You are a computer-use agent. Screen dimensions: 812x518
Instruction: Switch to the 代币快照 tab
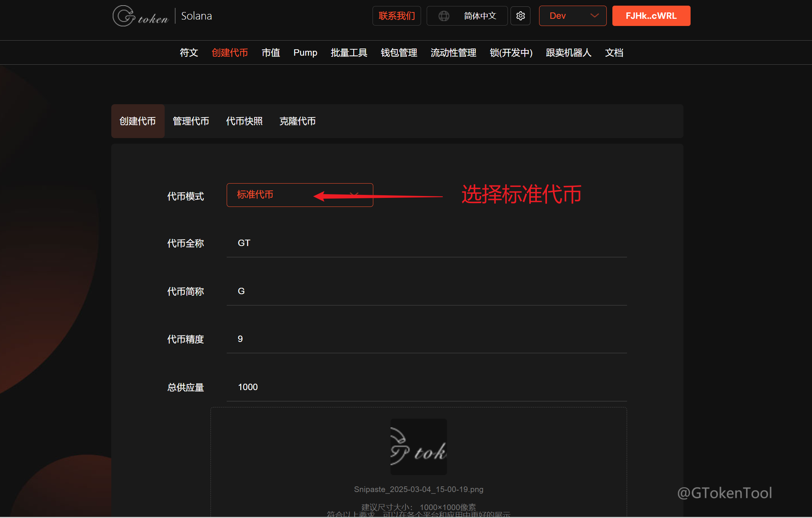tap(244, 121)
